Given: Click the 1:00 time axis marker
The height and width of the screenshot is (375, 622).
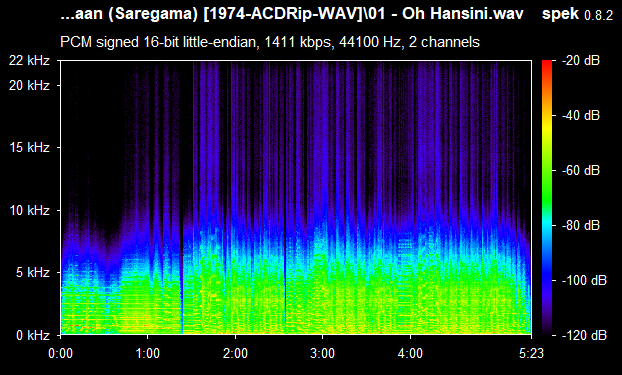Looking at the screenshot, I should [148, 353].
